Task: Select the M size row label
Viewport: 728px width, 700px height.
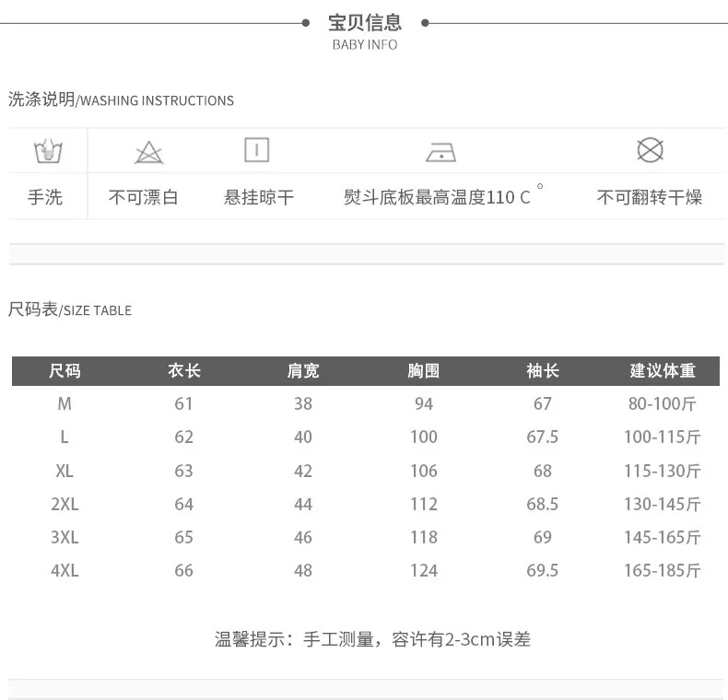Action: pos(65,403)
